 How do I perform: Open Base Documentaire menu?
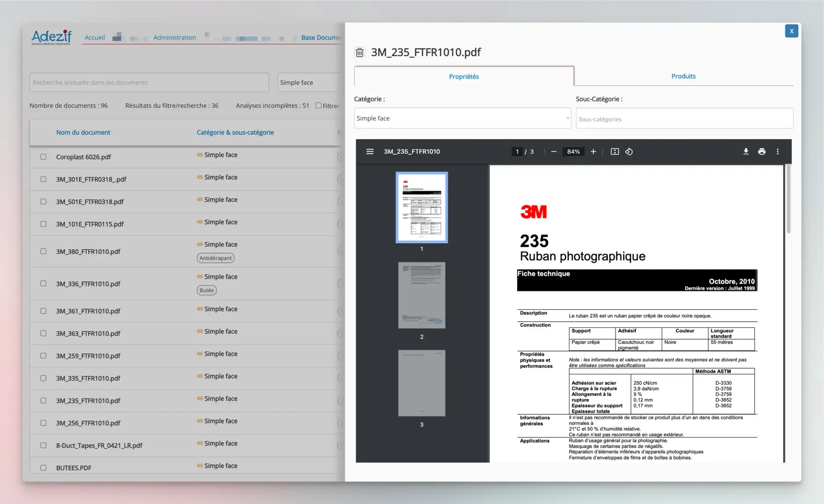pyautogui.click(x=321, y=38)
